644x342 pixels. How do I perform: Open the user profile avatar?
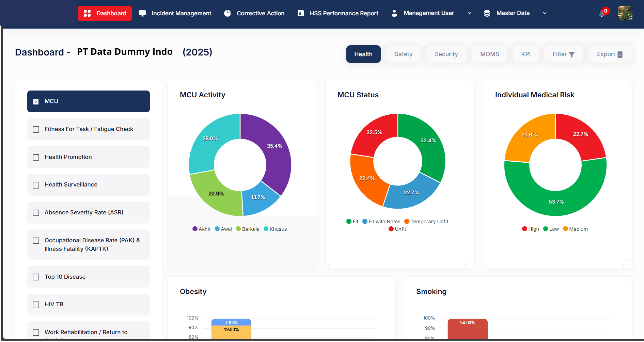pos(625,13)
